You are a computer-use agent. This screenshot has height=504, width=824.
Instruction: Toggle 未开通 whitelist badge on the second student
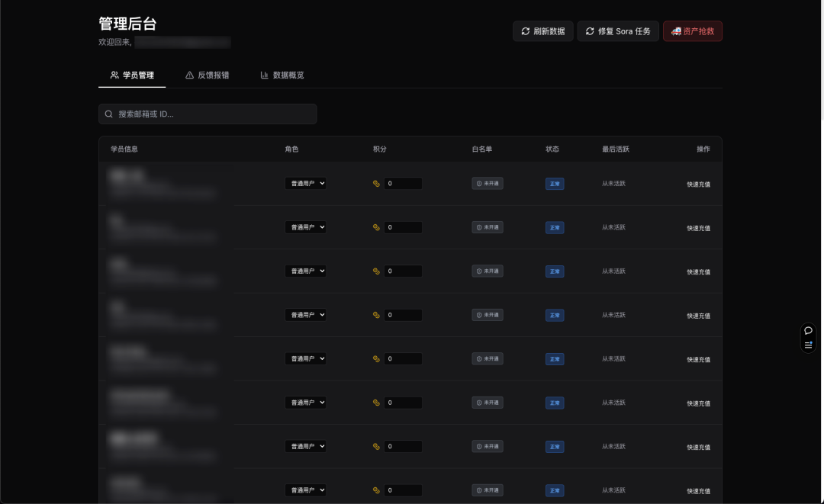coord(487,226)
